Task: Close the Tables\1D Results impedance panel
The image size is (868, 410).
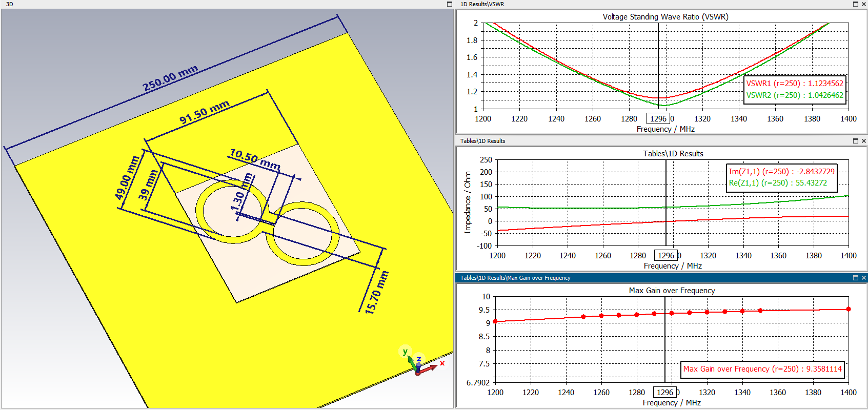Action: 863,141
